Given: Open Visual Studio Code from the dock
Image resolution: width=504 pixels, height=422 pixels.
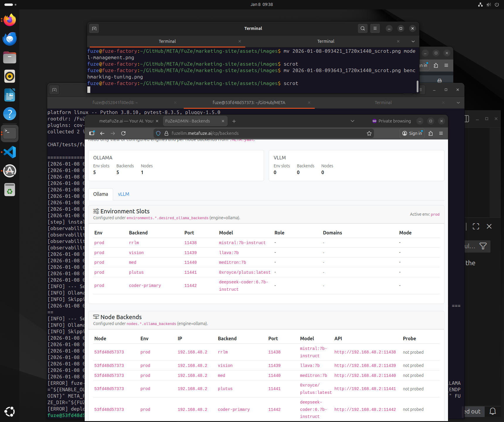Looking at the screenshot, I should [10, 152].
